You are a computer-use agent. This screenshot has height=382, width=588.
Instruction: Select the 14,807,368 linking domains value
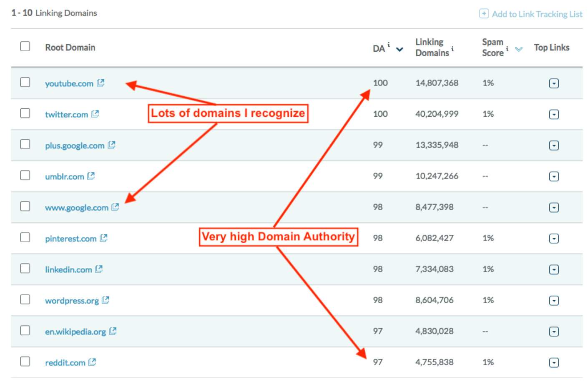point(437,83)
